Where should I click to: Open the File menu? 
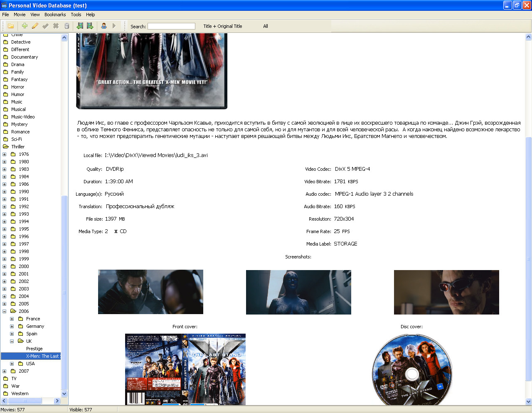[5, 15]
